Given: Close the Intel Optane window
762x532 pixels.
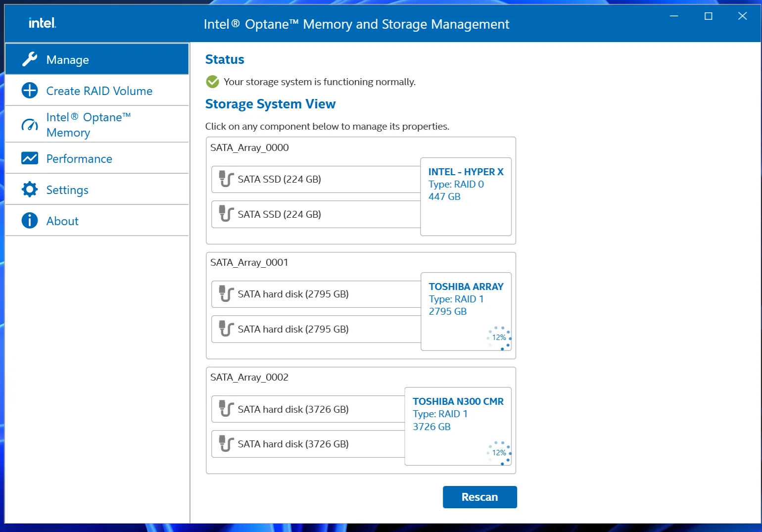Looking at the screenshot, I should click(x=742, y=16).
